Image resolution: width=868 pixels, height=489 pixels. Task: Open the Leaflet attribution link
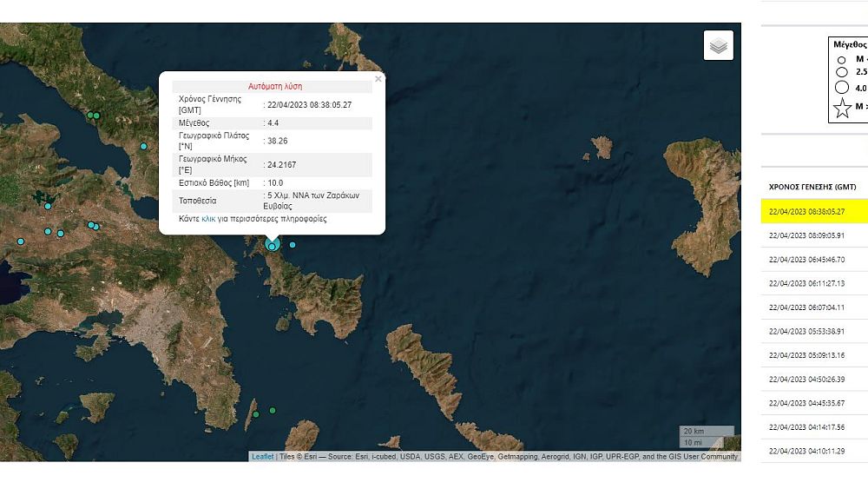pos(262,456)
